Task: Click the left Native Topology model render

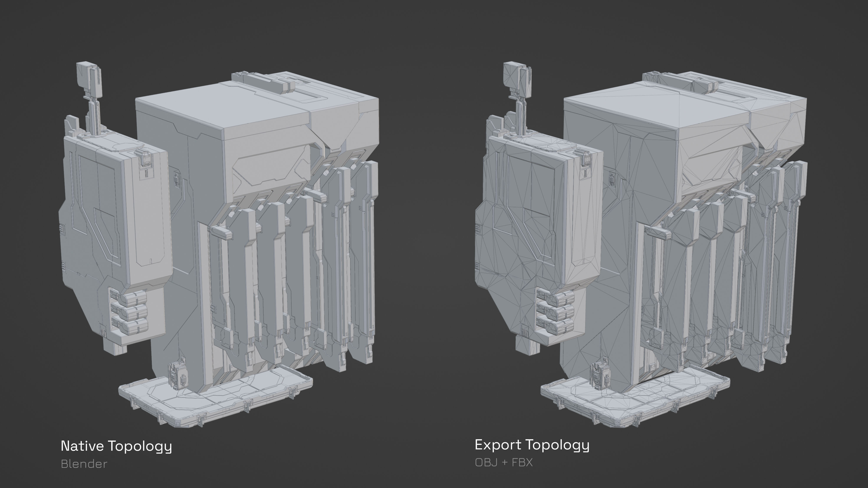Action: pyautogui.click(x=219, y=244)
